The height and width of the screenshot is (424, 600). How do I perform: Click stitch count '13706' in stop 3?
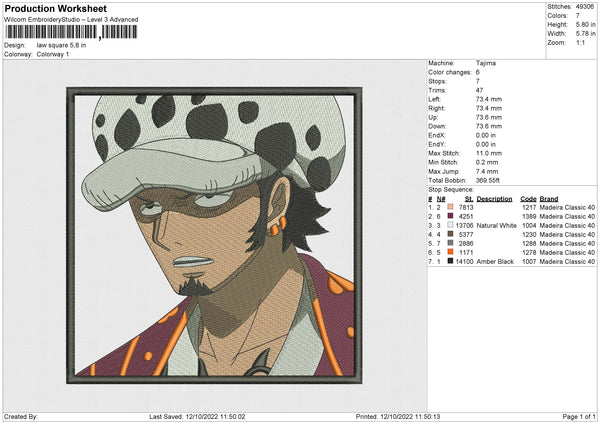pyautogui.click(x=465, y=225)
